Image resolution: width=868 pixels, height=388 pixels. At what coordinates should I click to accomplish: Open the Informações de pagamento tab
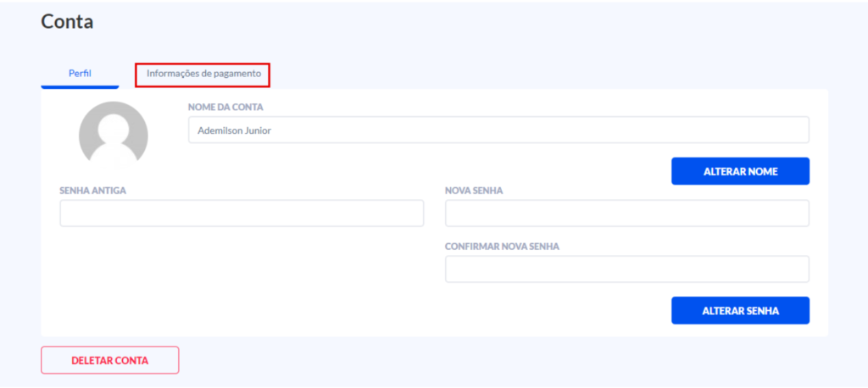tap(203, 74)
